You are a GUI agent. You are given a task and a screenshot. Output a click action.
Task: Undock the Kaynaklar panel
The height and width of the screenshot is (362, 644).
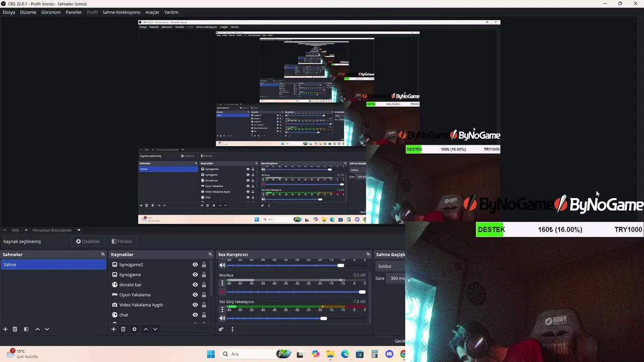tap(210, 254)
